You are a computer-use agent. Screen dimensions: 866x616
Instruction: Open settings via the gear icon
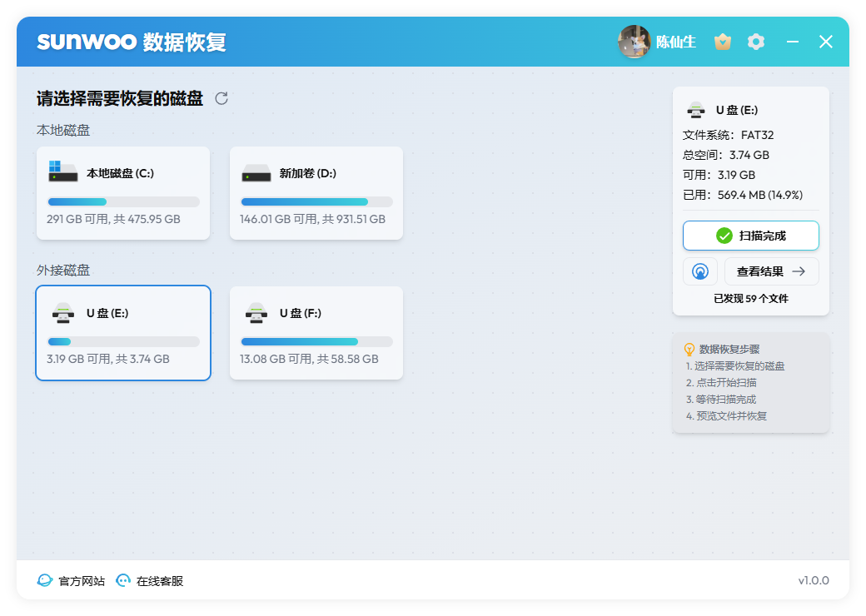click(756, 42)
